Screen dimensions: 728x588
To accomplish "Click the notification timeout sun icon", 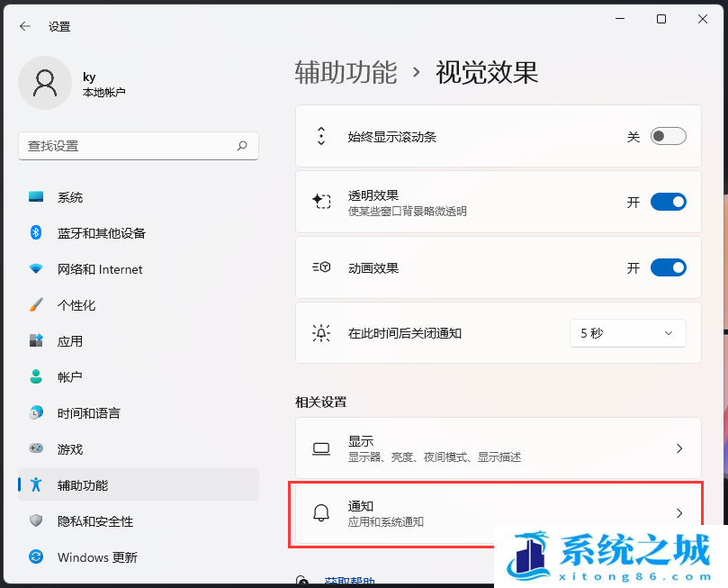I will (321, 332).
